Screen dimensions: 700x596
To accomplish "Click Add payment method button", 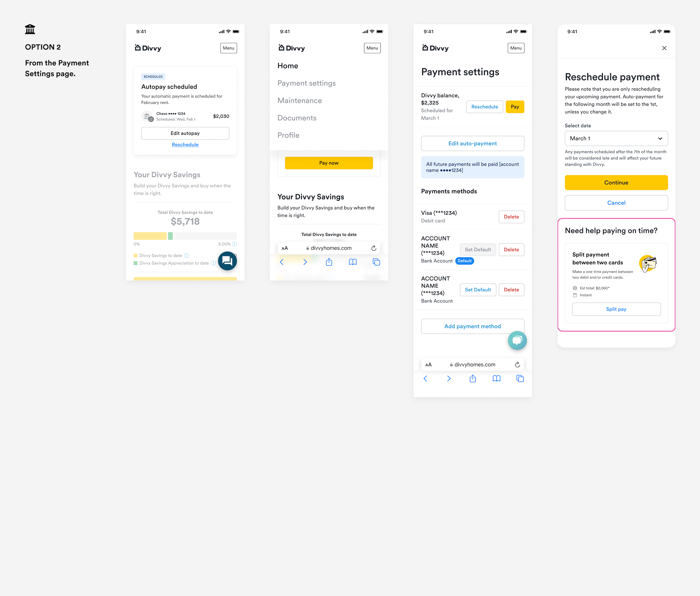I will [x=473, y=326].
